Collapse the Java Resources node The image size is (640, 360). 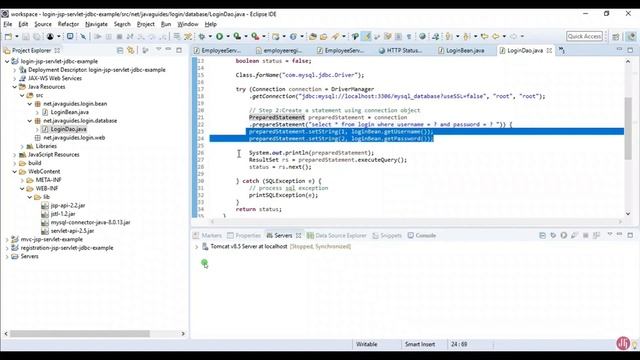15,87
